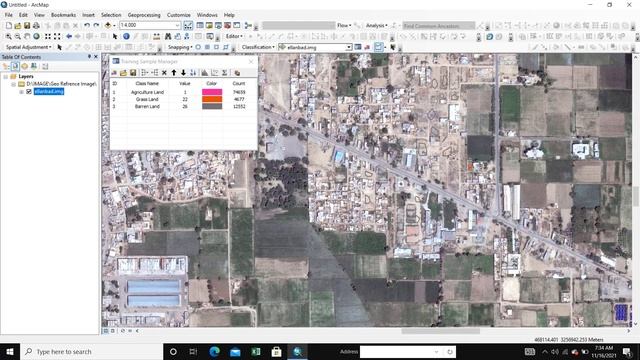This screenshot has height=360, width=640.
Task: Open the Flow dropdown menu
Action: [344, 26]
